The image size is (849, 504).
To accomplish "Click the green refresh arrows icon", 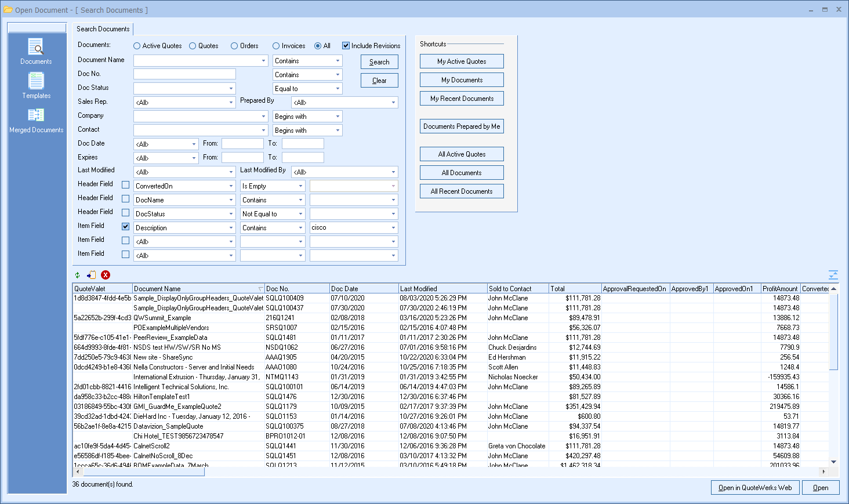I will point(78,275).
